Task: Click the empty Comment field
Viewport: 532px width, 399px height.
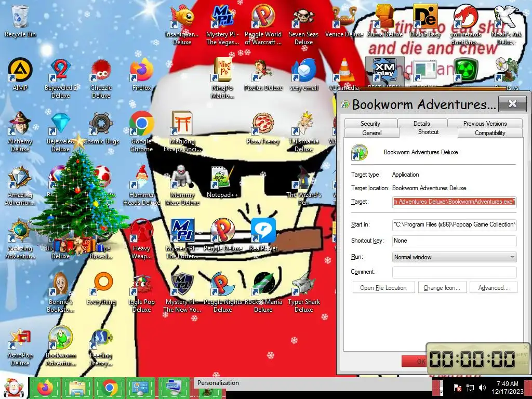Action: point(454,272)
